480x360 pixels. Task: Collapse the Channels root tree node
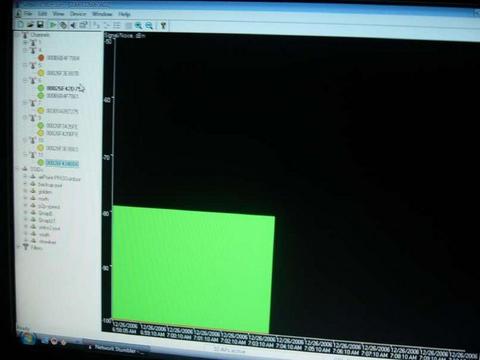(18, 34)
